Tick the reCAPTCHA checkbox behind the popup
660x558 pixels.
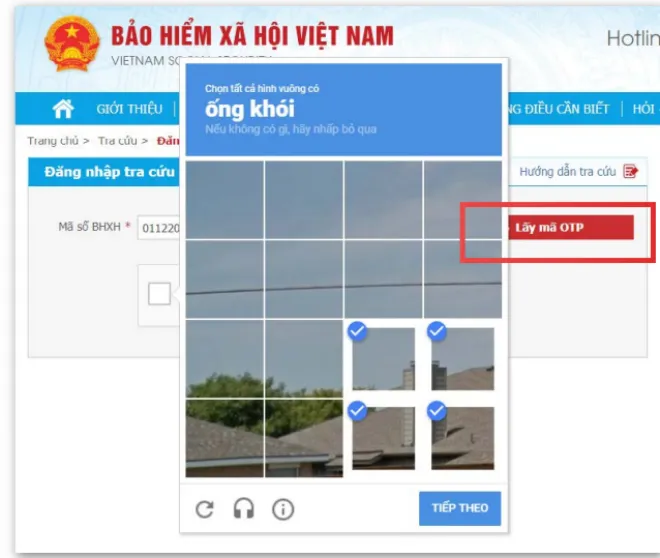(160, 294)
